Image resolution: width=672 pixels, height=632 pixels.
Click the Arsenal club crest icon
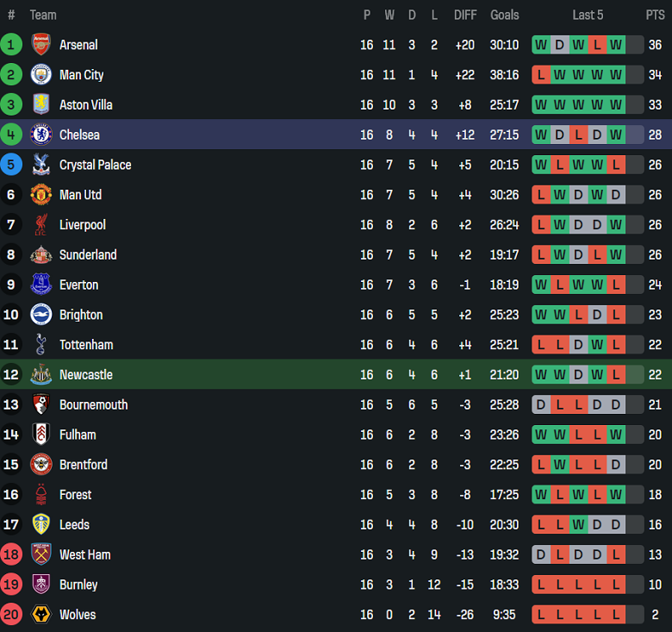(40, 45)
